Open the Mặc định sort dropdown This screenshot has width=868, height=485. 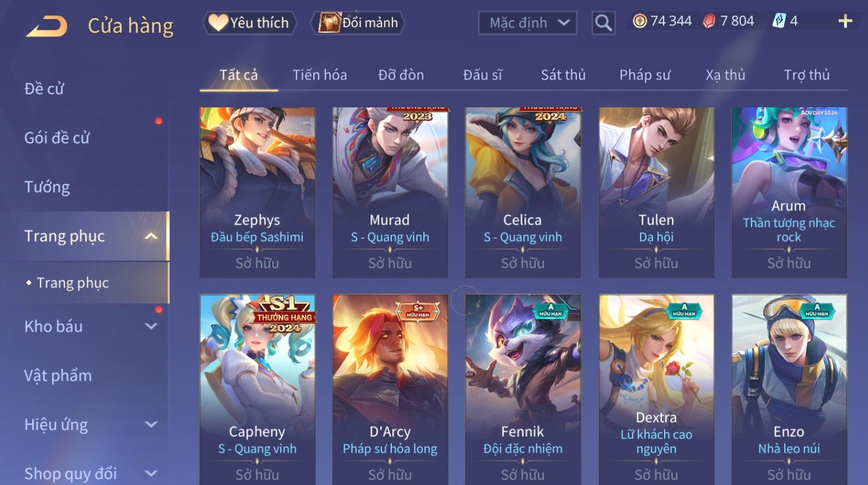[x=527, y=23]
